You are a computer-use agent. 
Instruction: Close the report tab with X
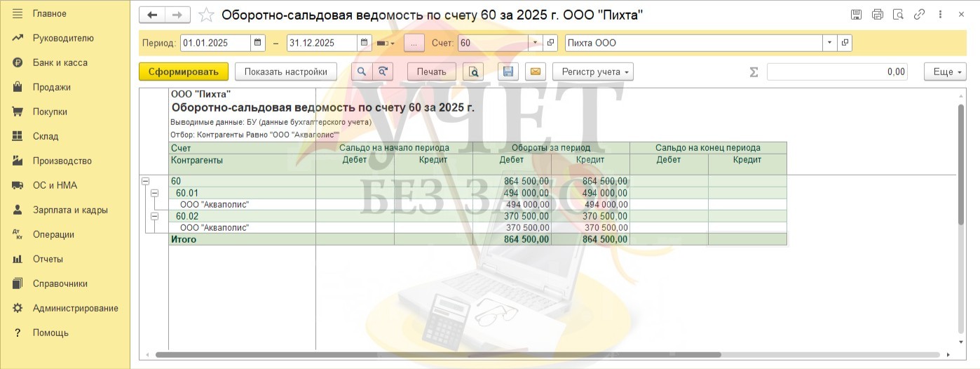point(962,15)
